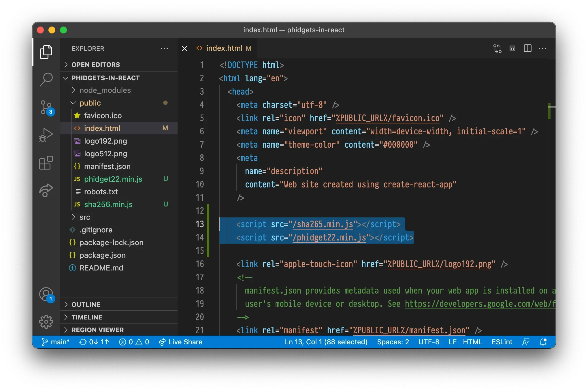588x391 pixels.
Task: Follow the /phidget22.min.js script link
Action: pos(329,238)
